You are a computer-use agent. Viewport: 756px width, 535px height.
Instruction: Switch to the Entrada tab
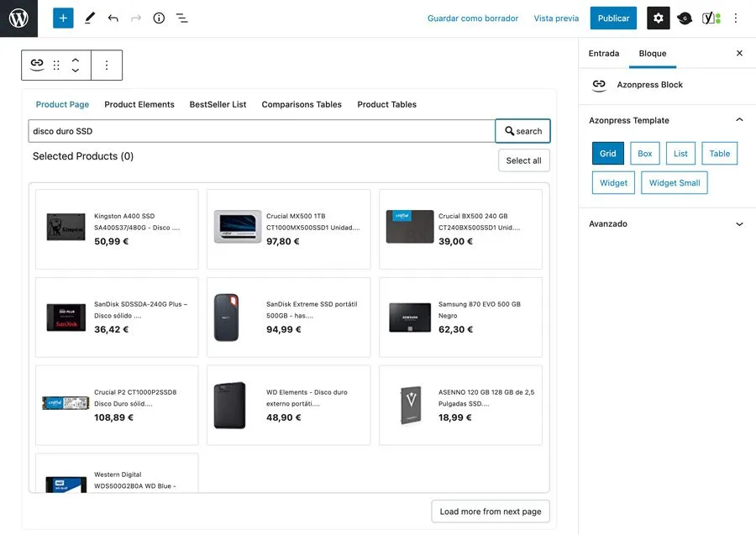(x=604, y=54)
